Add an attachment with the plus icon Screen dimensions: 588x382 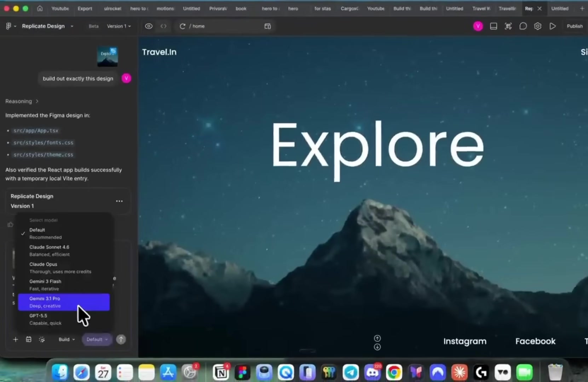[15, 340]
